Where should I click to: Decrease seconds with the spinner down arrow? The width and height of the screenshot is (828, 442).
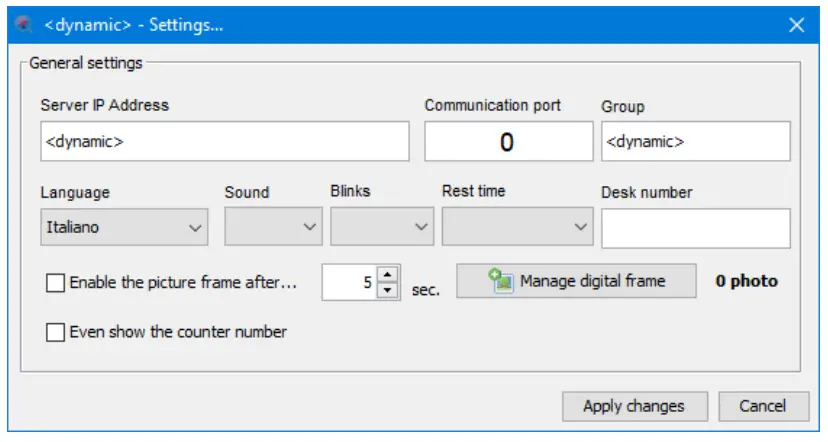coord(388,290)
